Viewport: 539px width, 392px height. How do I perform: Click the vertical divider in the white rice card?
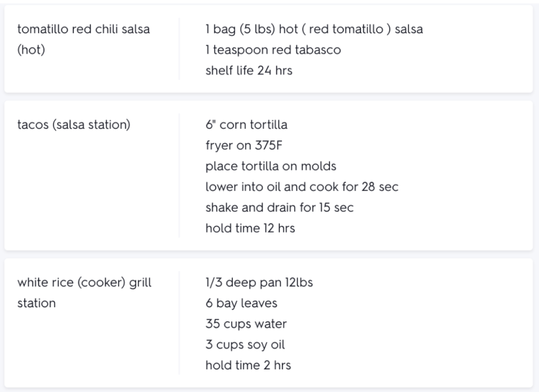click(x=179, y=323)
